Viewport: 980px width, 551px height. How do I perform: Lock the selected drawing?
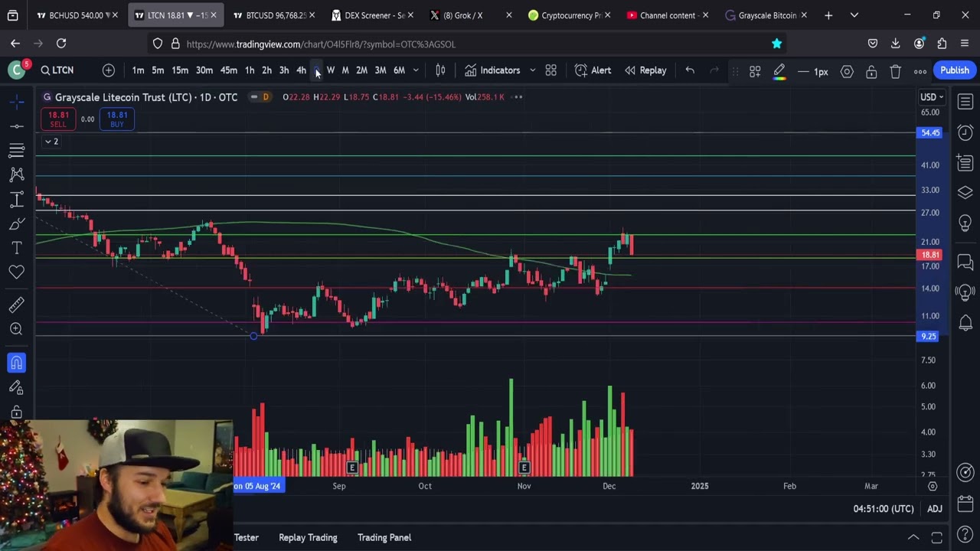coord(871,71)
